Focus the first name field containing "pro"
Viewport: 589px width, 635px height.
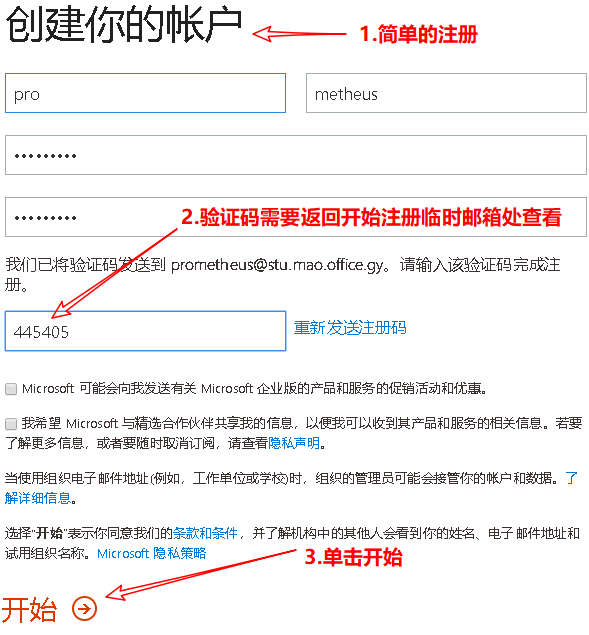tap(145, 93)
